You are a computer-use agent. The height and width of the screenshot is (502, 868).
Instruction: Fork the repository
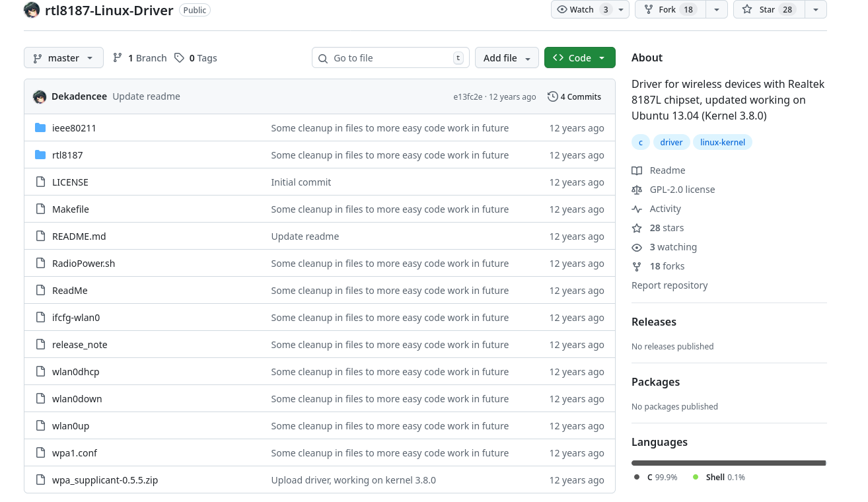(670, 9)
